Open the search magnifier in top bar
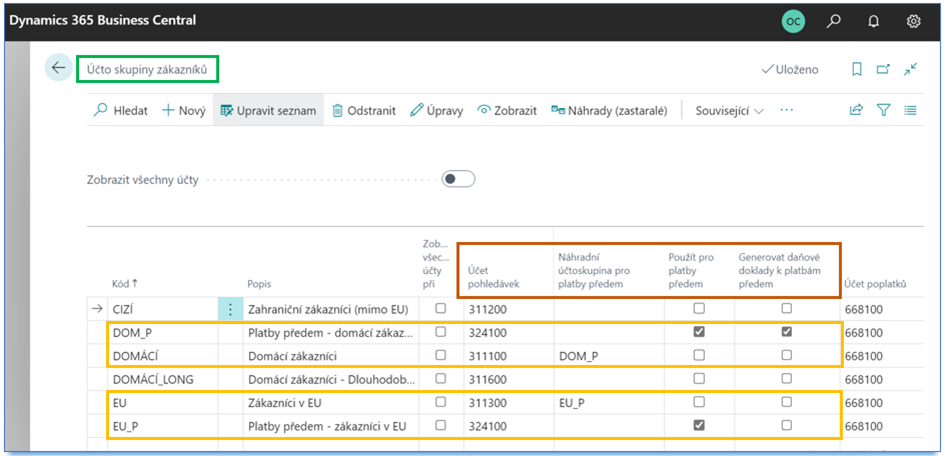The height and width of the screenshot is (456, 945). [x=833, y=21]
